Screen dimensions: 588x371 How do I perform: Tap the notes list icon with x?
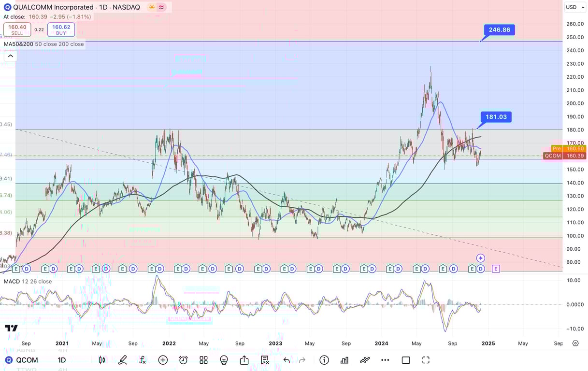click(x=265, y=360)
